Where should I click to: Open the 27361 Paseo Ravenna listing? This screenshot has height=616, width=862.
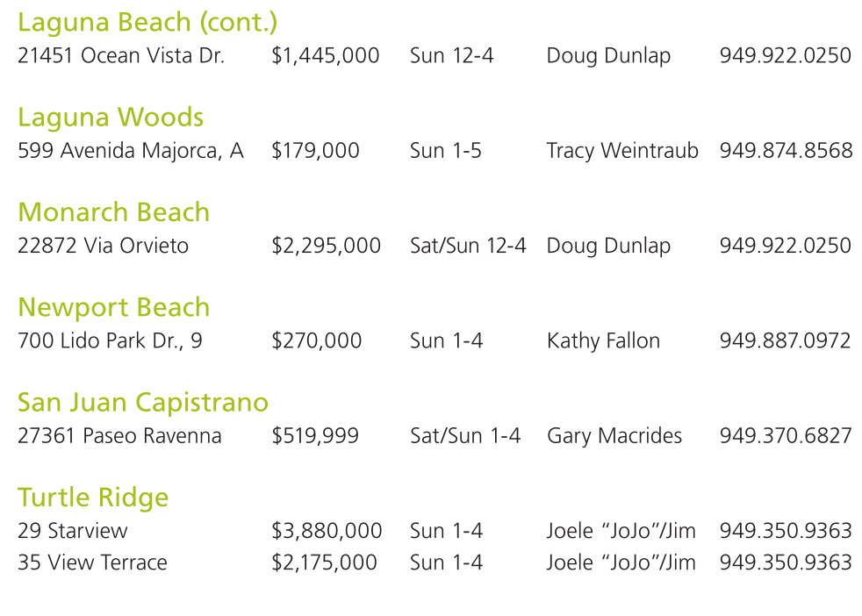tap(119, 436)
